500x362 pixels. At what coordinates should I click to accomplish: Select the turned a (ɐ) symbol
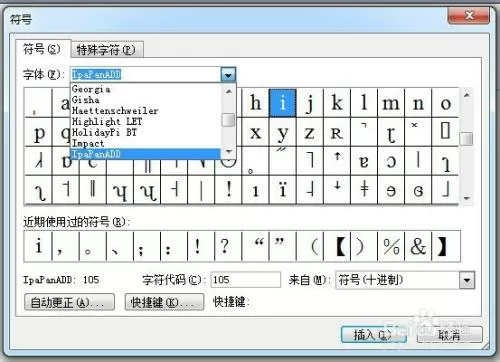pos(364,161)
